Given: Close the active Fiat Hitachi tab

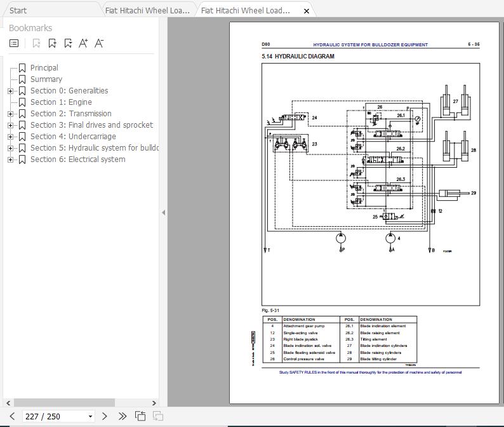Looking at the screenshot, I should click(x=307, y=11).
